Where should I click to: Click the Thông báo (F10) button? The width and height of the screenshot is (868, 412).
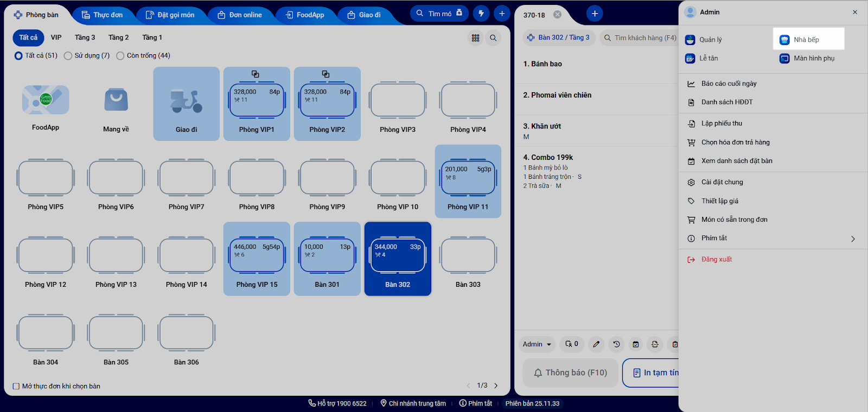[570, 373]
